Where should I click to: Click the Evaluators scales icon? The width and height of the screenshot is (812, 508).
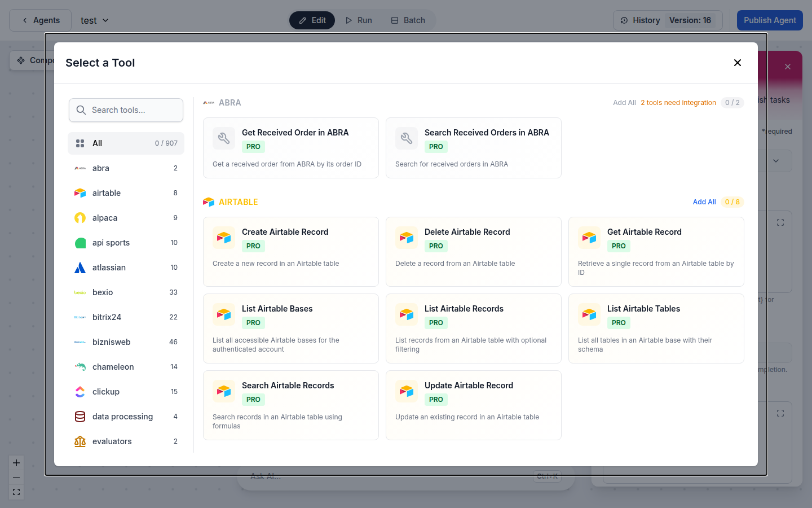(81, 441)
